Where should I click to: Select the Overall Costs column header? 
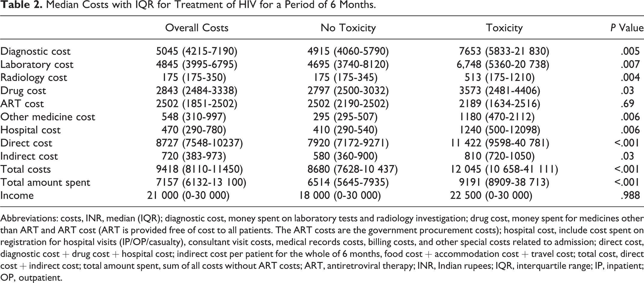point(197,28)
